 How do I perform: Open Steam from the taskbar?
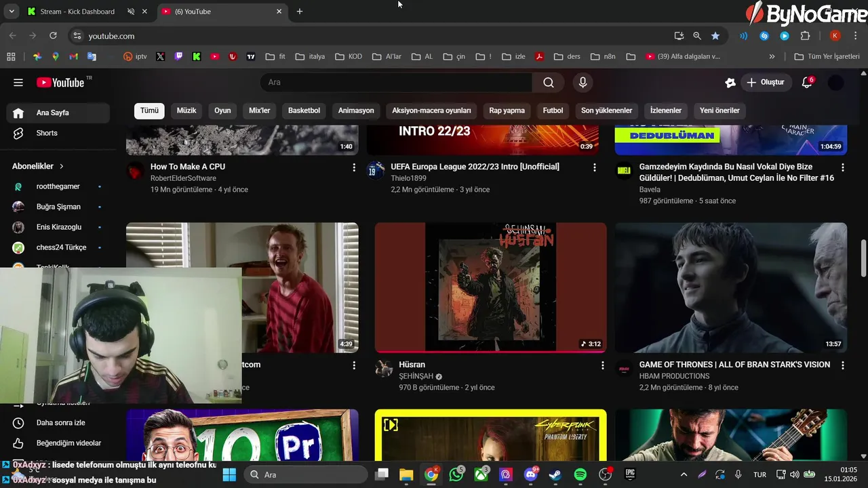[555, 474]
